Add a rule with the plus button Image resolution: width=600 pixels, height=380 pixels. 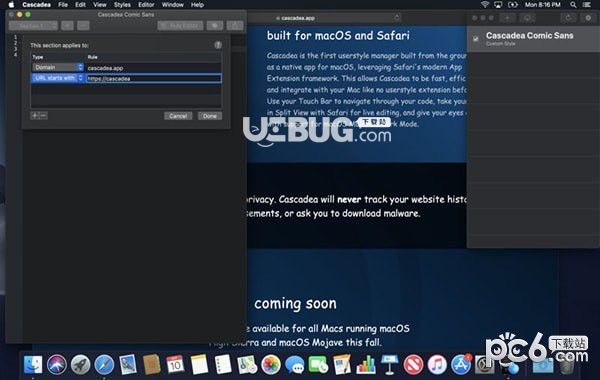(35, 116)
